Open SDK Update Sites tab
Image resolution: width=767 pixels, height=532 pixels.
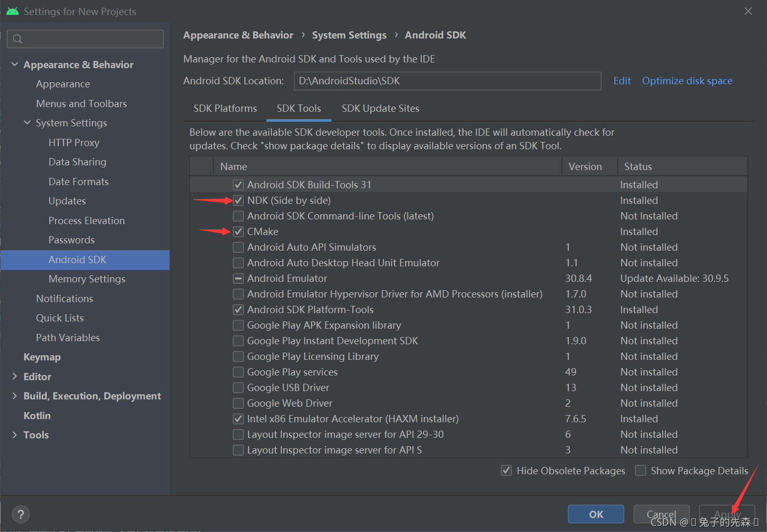[x=380, y=108]
